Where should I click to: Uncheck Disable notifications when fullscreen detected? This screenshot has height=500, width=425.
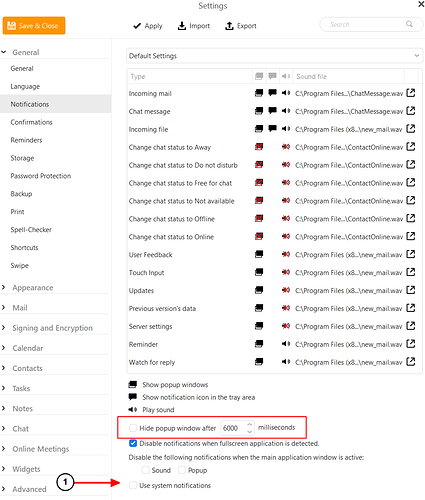(x=133, y=443)
